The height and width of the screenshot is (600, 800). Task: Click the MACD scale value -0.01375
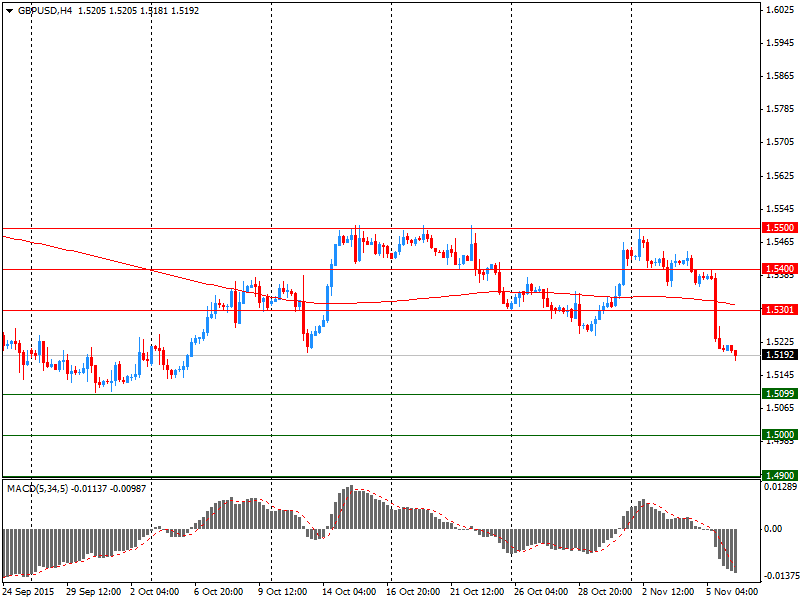point(780,576)
